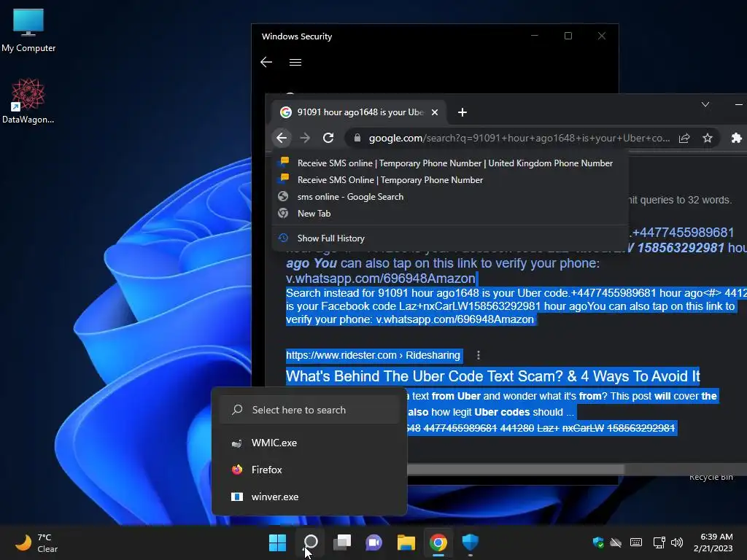Open the ridester.com Ridesharing URL
Viewport: 747px width, 560px height.
[373, 355]
